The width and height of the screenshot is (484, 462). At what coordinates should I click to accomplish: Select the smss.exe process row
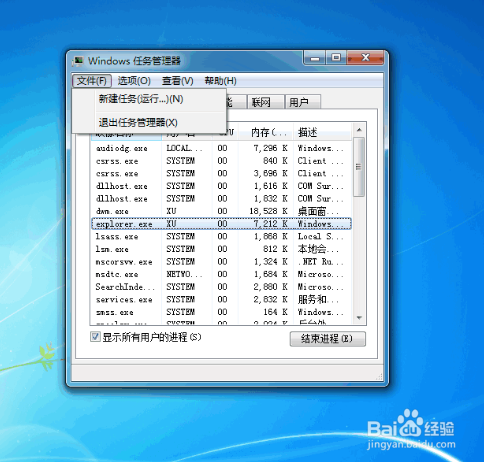pyautogui.click(x=221, y=312)
